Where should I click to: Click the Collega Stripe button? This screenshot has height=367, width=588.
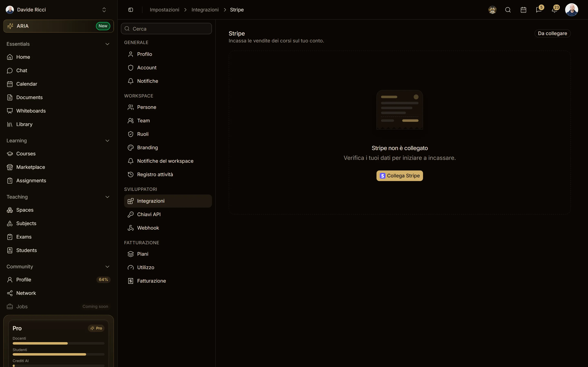pyautogui.click(x=399, y=176)
